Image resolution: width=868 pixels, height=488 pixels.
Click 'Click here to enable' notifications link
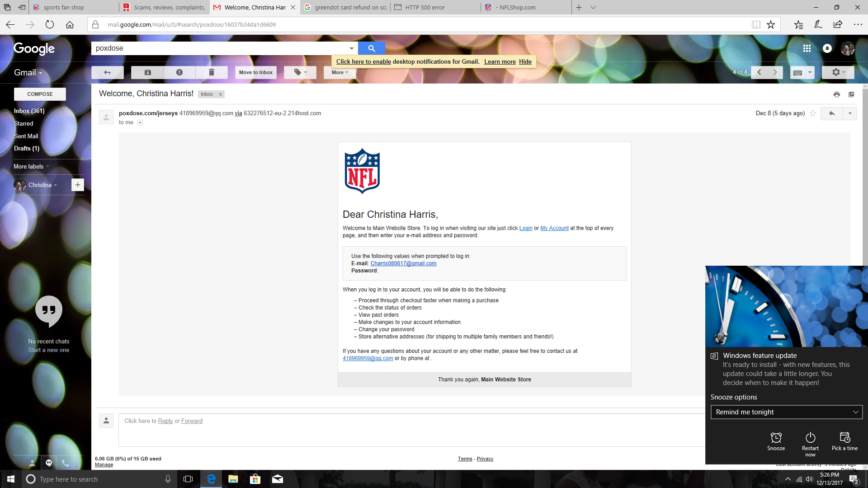363,61
